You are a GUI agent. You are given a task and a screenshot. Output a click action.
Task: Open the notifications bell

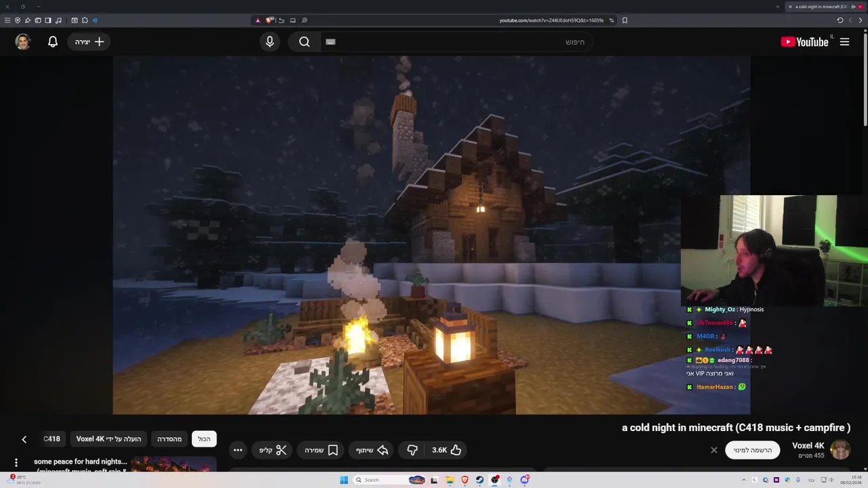pyautogui.click(x=53, y=42)
